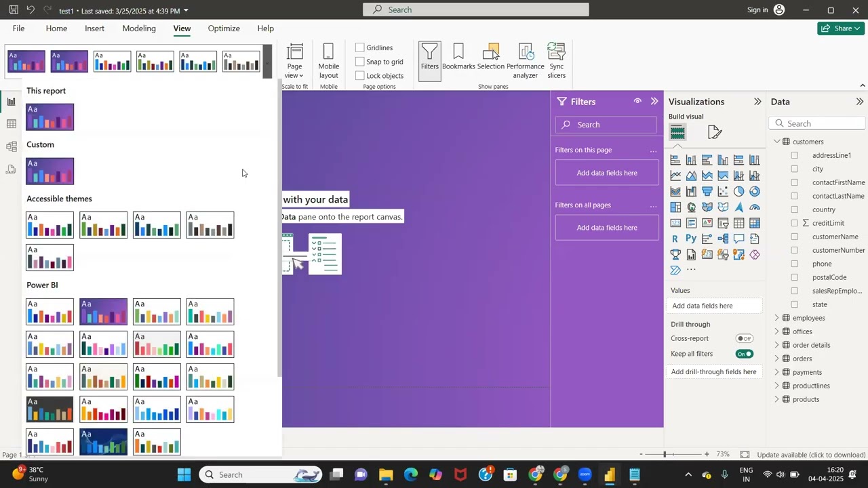Apply the dark gray Power BI theme
The image size is (868, 488).
(50, 409)
